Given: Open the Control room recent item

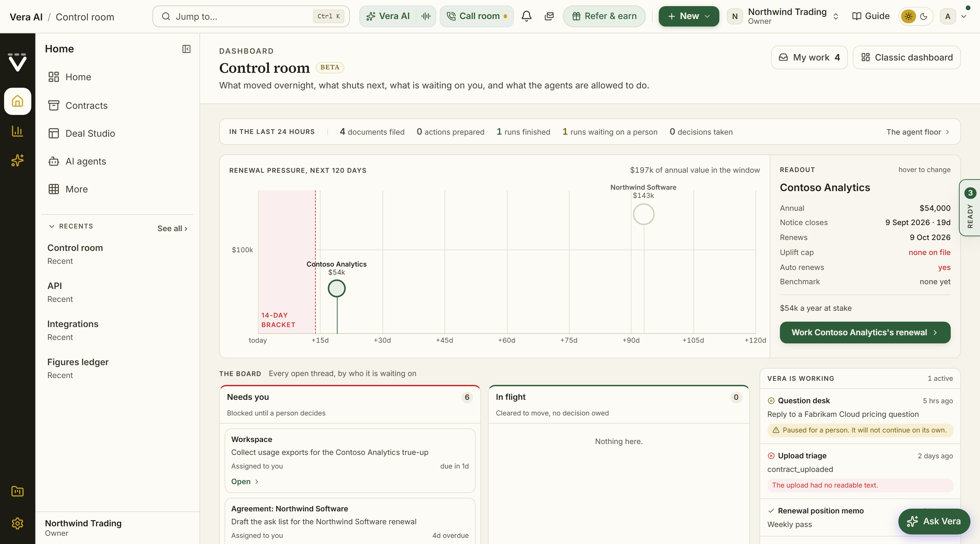Looking at the screenshot, I should (x=117, y=254).
